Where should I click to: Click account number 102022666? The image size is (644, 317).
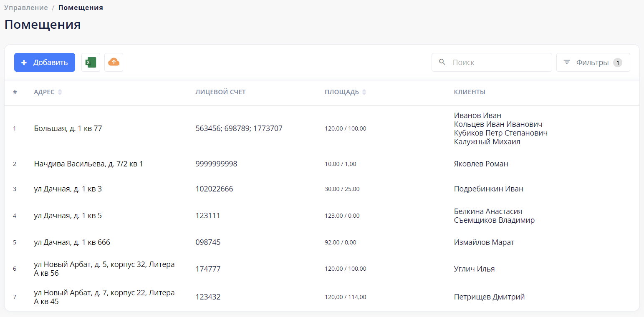click(x=214, y=189)
